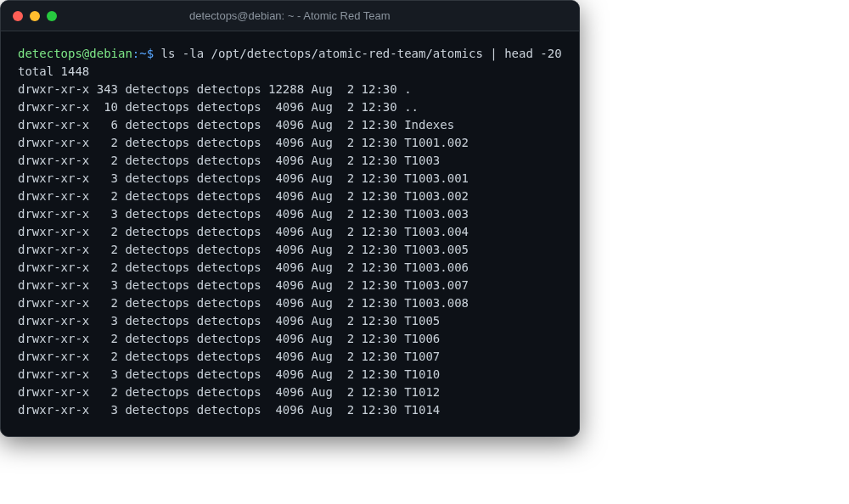
Task: Click the permissions 'drwxr-xr-x' on the Indexes row
Action: (x=53, y=125)
